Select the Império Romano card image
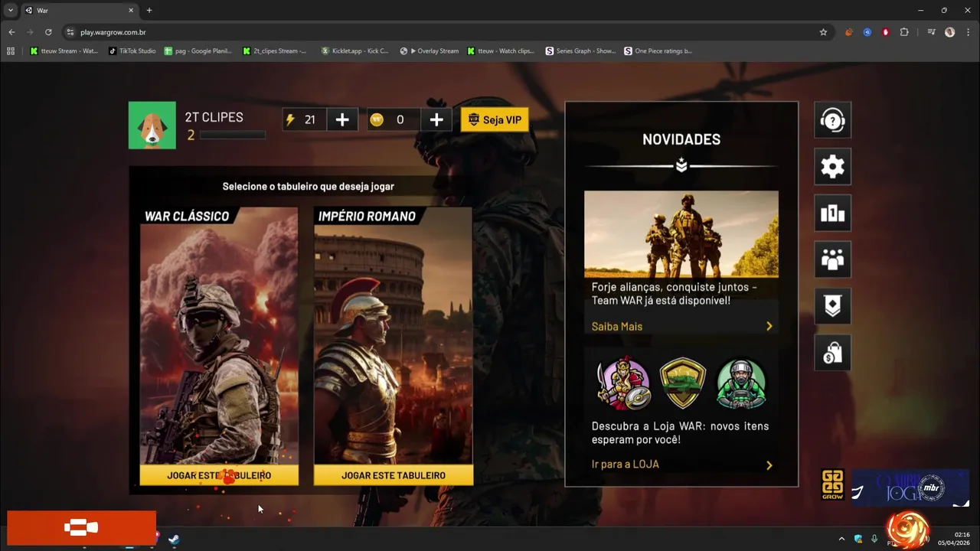 click(394, 335)
